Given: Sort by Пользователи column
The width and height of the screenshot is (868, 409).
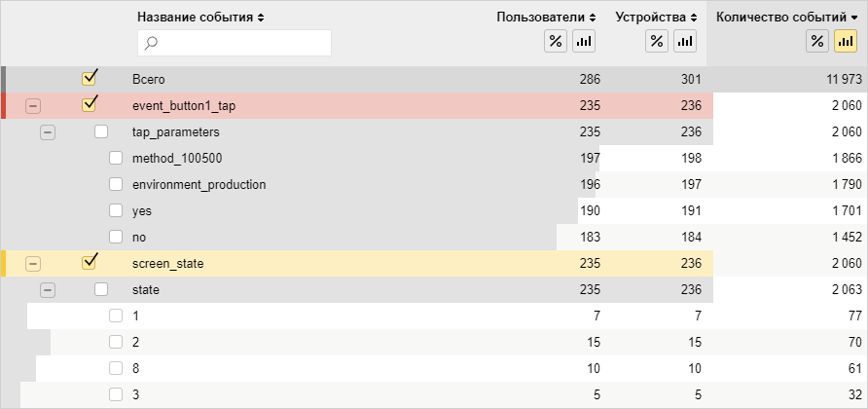Looking at the screenshot, I should [546, 18].
